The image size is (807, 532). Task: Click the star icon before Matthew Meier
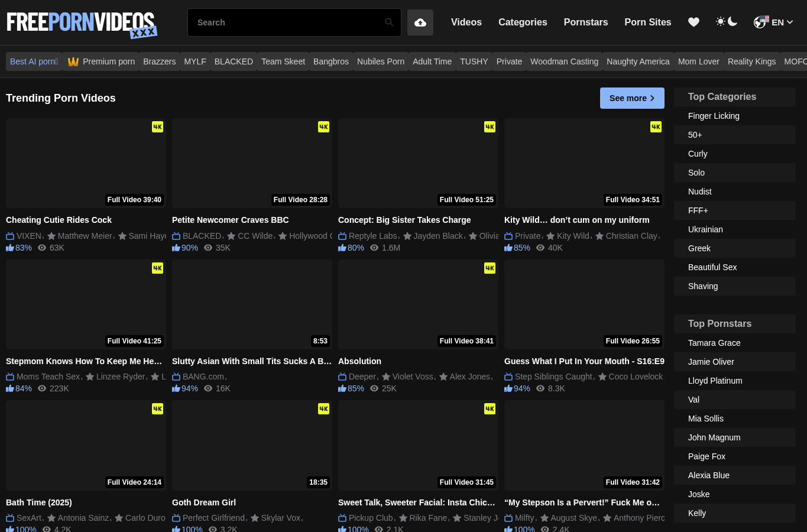(51, 236)
